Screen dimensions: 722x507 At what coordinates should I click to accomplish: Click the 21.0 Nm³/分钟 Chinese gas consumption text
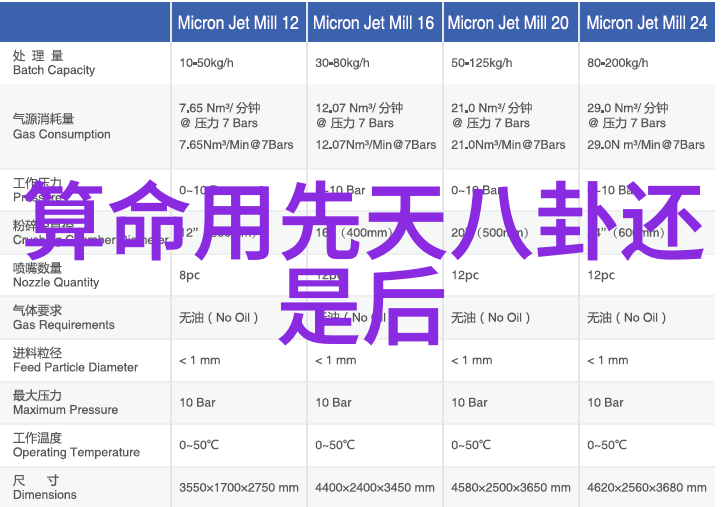click(x=492, y=108)
